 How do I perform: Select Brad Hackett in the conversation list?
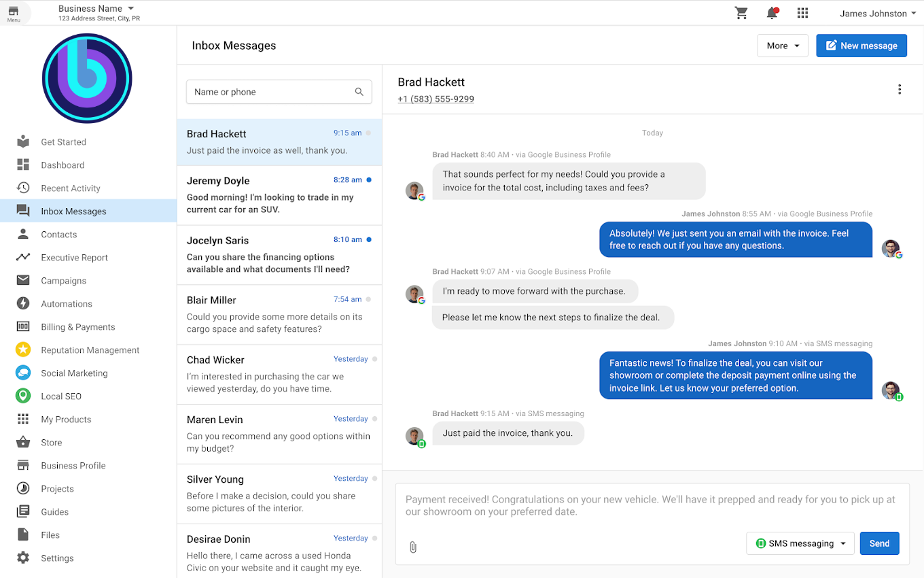pos(279,142)
